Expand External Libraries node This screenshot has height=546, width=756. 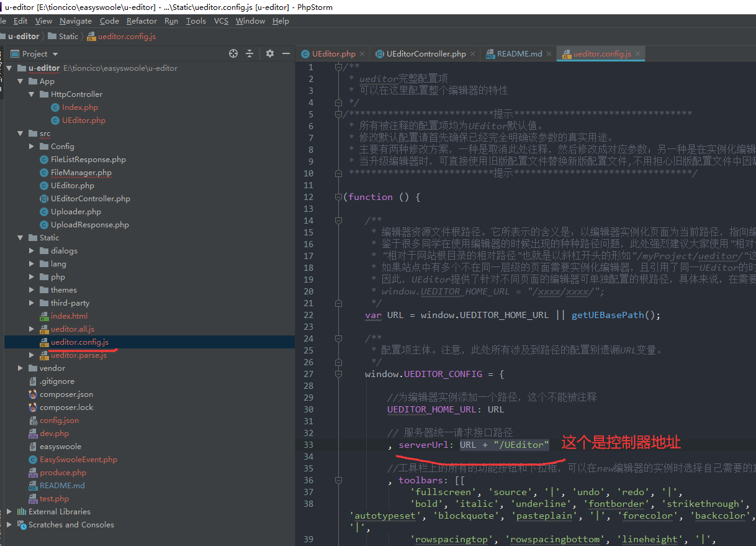coord(9,512)
